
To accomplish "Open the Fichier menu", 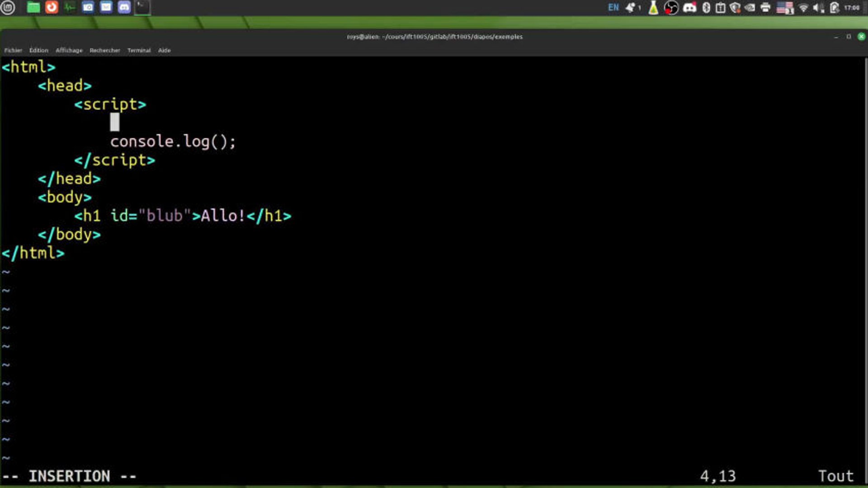I will pyautogui.click(x=13, y=50).
